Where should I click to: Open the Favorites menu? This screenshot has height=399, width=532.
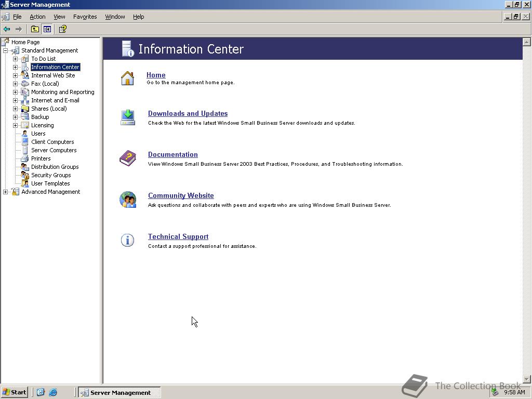(85, 17)
